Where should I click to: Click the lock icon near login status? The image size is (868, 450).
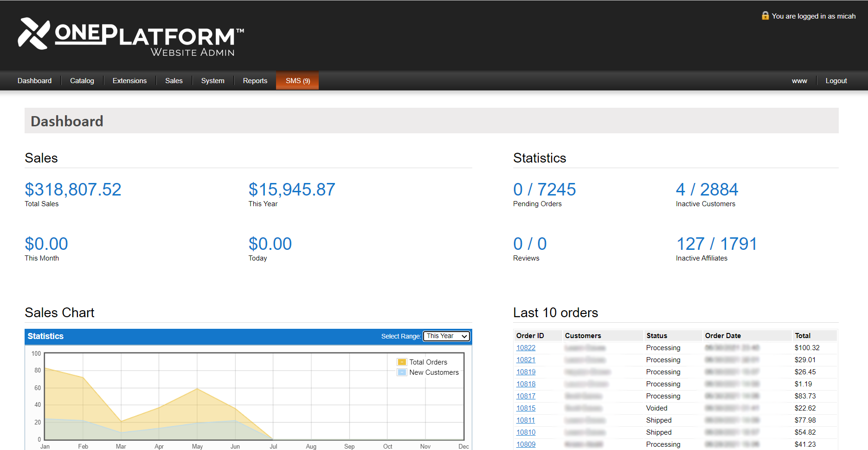pos(765,16)
